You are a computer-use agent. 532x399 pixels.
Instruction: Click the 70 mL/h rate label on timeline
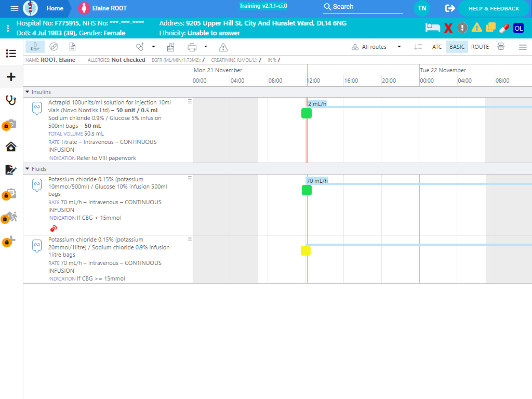(x=317, y=181)
